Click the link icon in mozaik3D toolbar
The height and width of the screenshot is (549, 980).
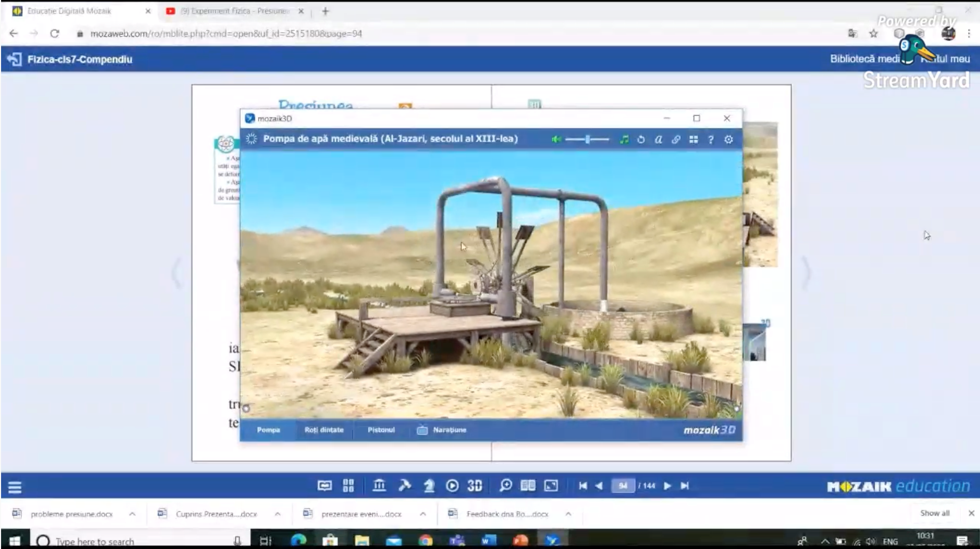(676, 140)
